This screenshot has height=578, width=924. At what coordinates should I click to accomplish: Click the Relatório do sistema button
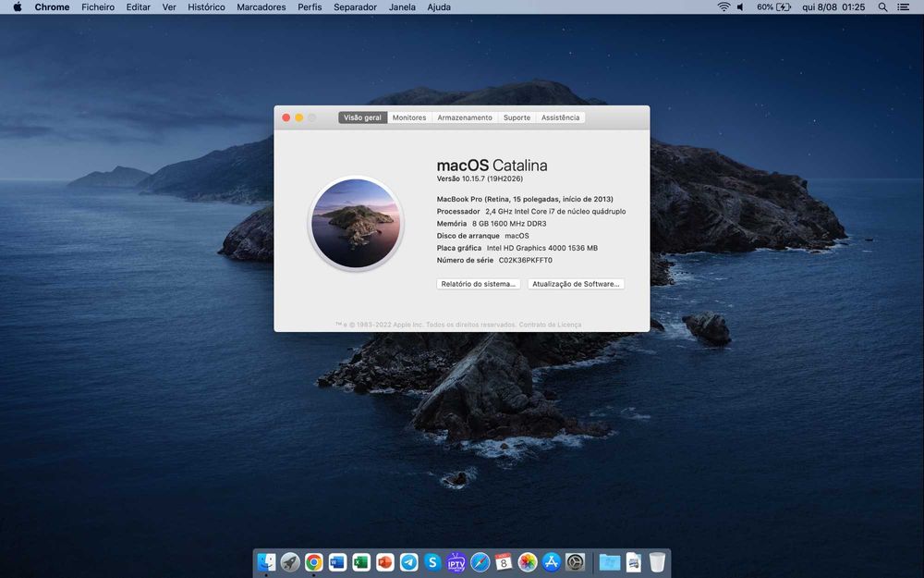point(479,284)
